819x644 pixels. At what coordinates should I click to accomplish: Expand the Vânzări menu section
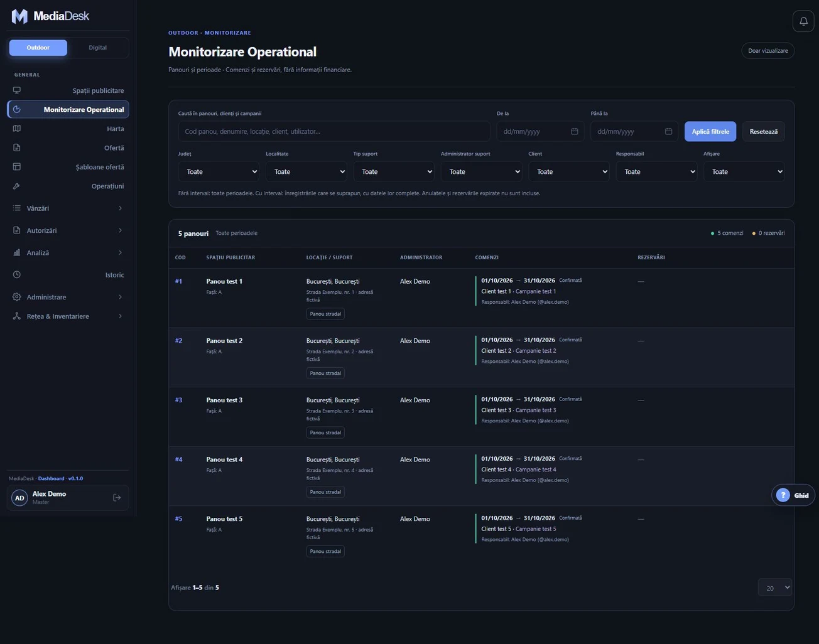click(x=68, y=208)
